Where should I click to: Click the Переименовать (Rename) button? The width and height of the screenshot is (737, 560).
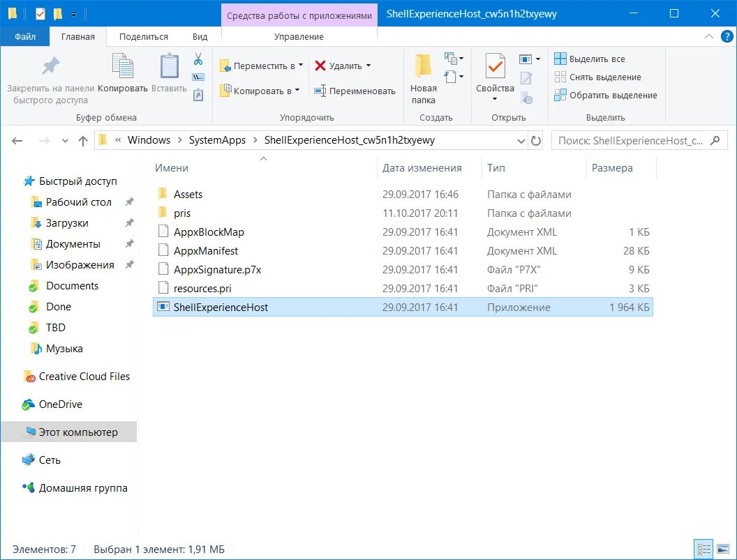tap(355, 91)
